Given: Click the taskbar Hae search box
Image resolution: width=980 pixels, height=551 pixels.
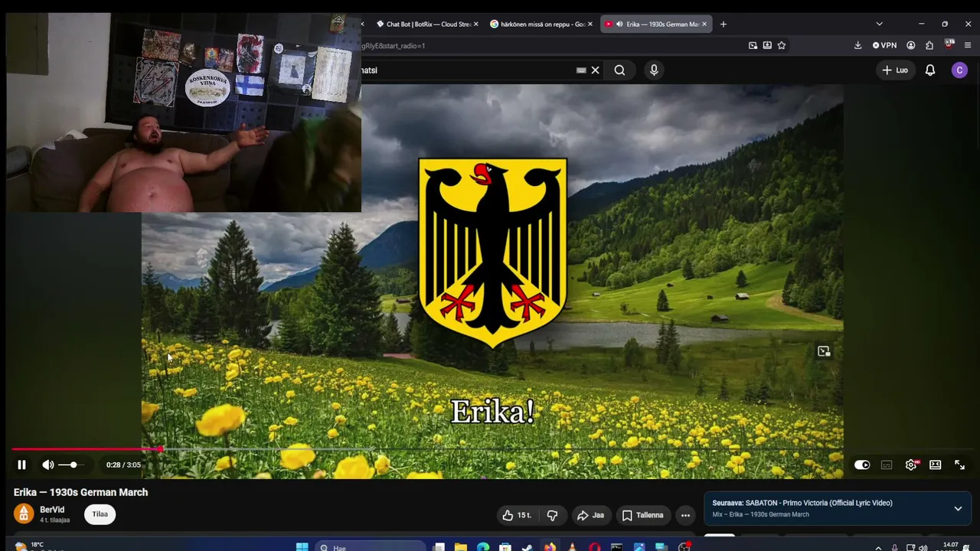Looking at the screenshot, I should click(x=371, y=547).
